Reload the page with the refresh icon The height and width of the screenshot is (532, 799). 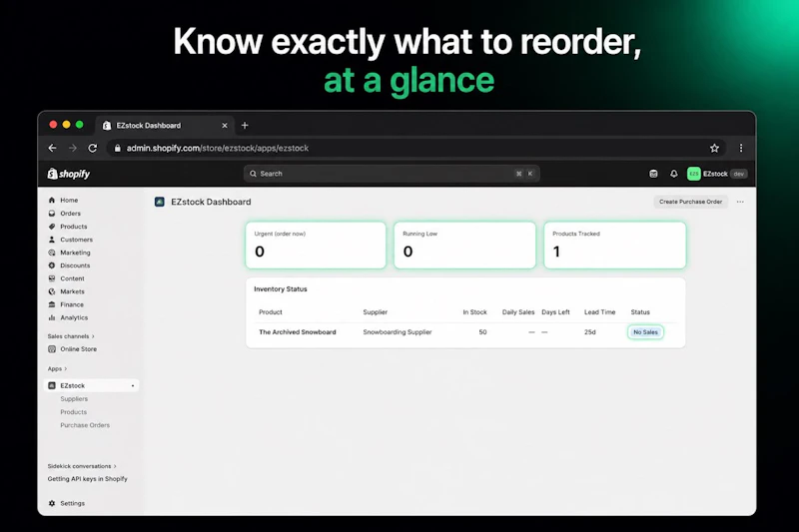click(92, 148)
